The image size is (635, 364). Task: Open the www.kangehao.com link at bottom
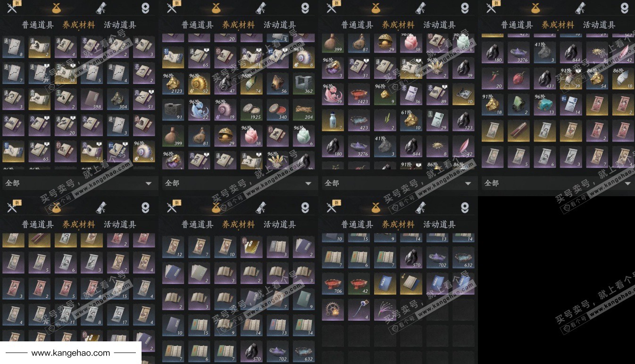pos(71,353)
